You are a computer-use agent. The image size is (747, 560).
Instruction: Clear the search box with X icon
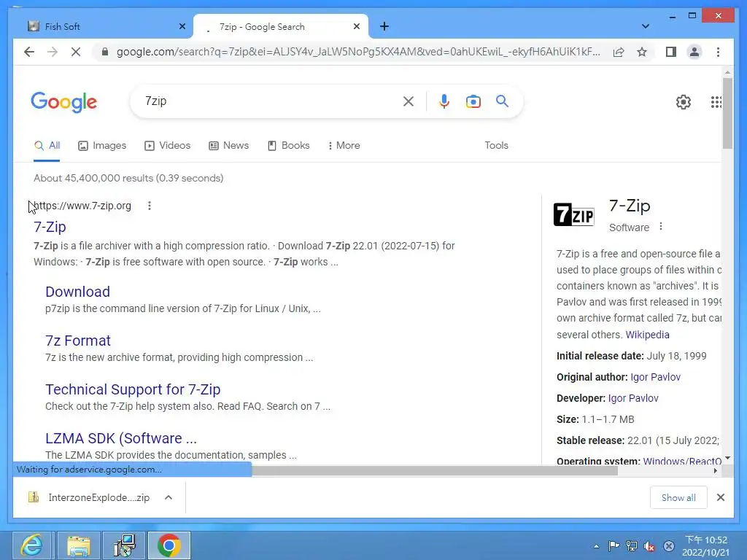409,101
